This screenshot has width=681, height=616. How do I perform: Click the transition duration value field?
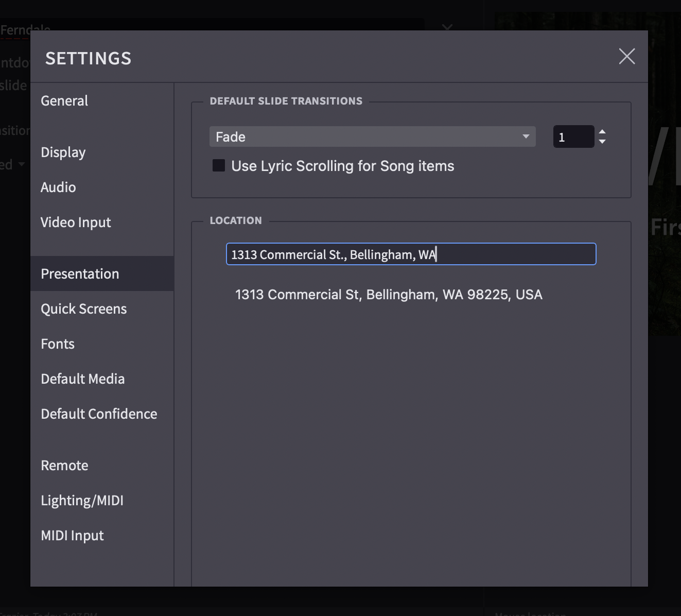pos(573,136)
